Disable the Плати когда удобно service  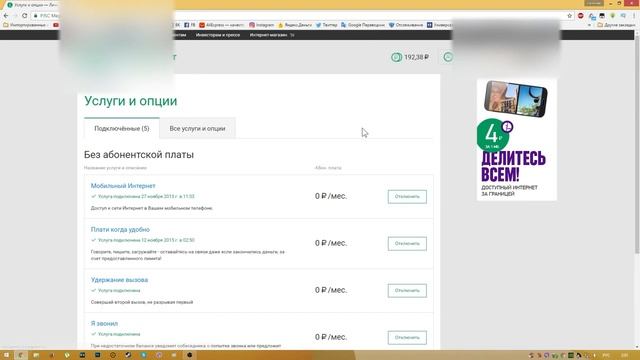[x=407, y=243]
